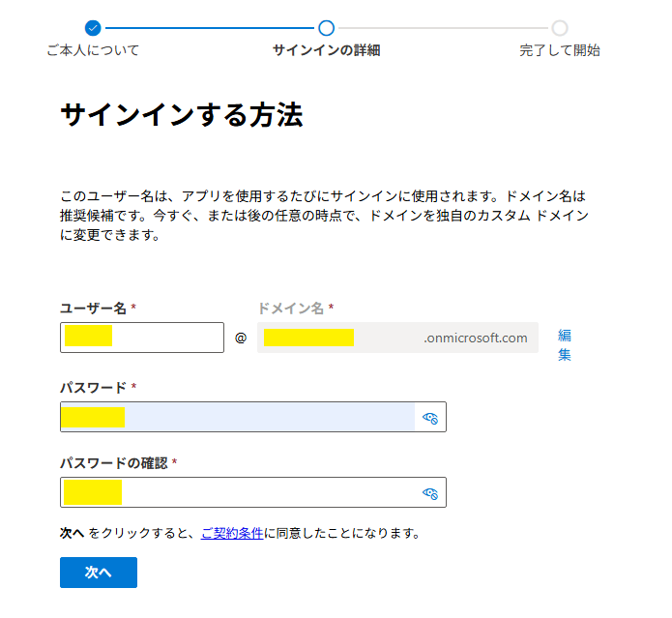Click the .onmicrosoft.com domain name field
This screenshot has width=672, height=618.
[x=397, y=338]
